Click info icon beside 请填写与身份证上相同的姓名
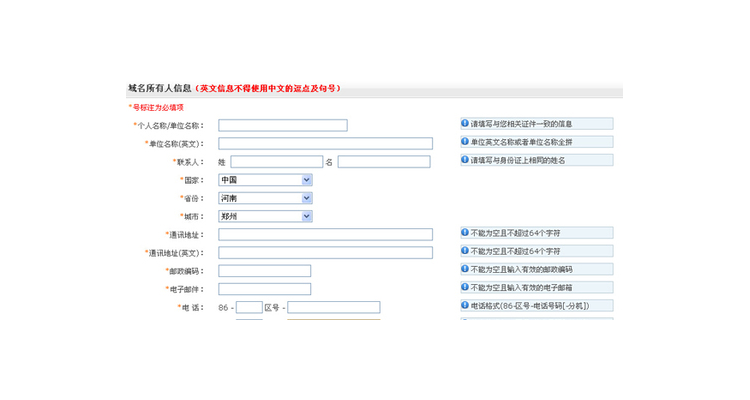 (465, 160)
